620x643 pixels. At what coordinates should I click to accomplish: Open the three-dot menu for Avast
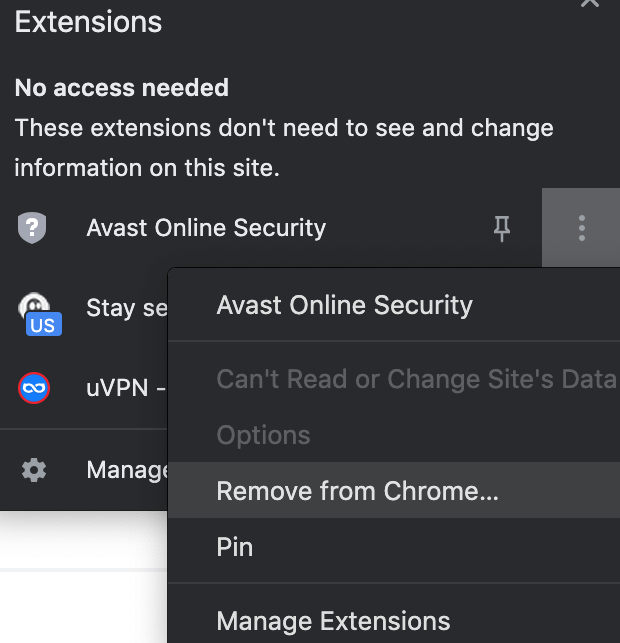(581, 229)
